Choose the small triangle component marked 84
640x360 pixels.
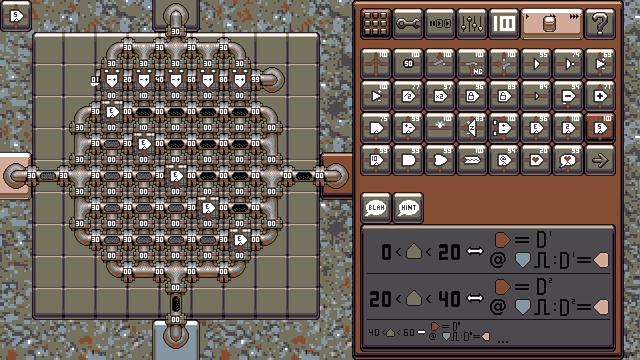point(536,96)
